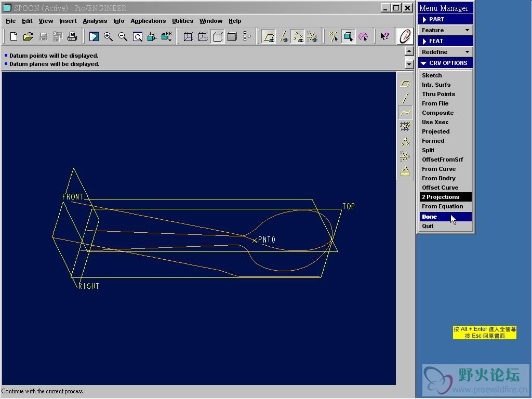The width and height of the screenshot is (532, 399).
Task: Open the Insert menu
Action: pos(68,21)
